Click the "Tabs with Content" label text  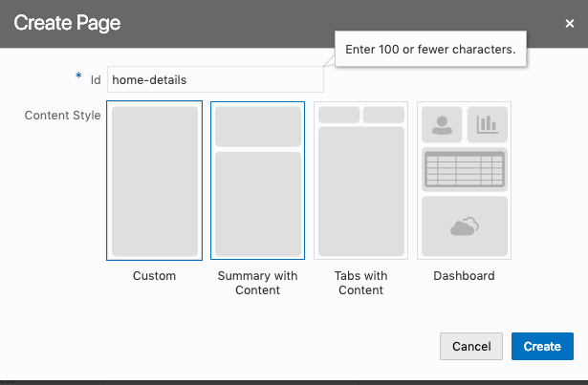click(x=360, y=283)
